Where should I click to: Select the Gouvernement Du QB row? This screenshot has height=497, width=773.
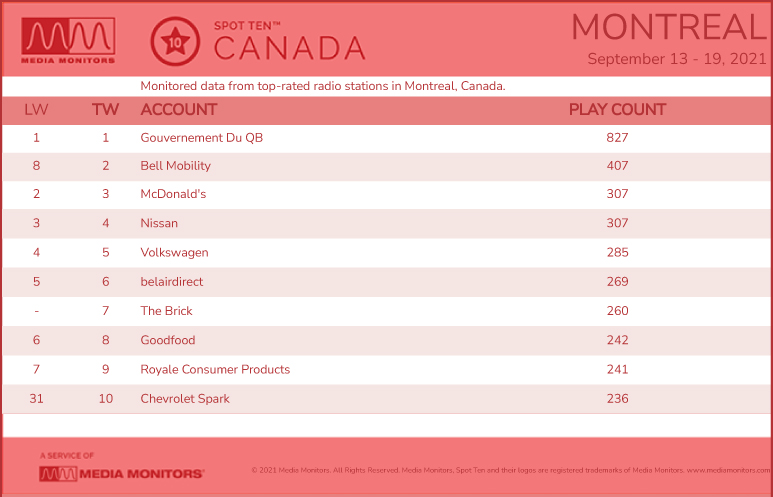click(x=386, y=138)
